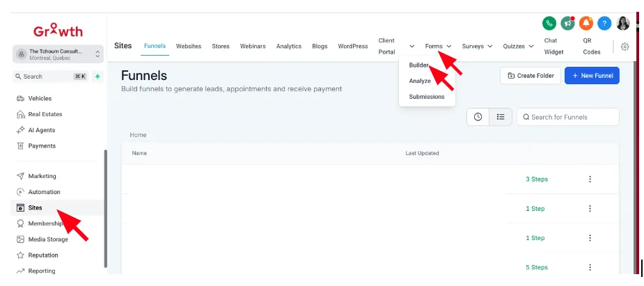
Task: Choose Submissions in the Forms menu
Action: 426,97
